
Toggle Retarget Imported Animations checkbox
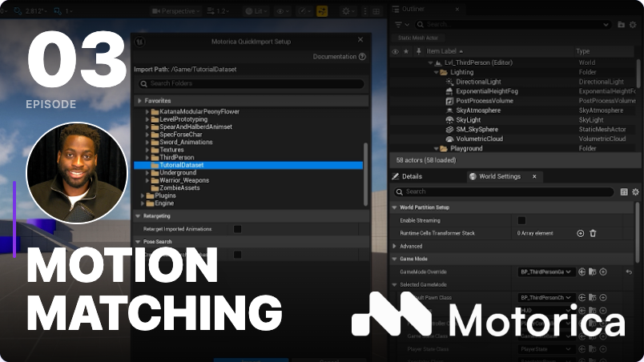pos(237,229)
